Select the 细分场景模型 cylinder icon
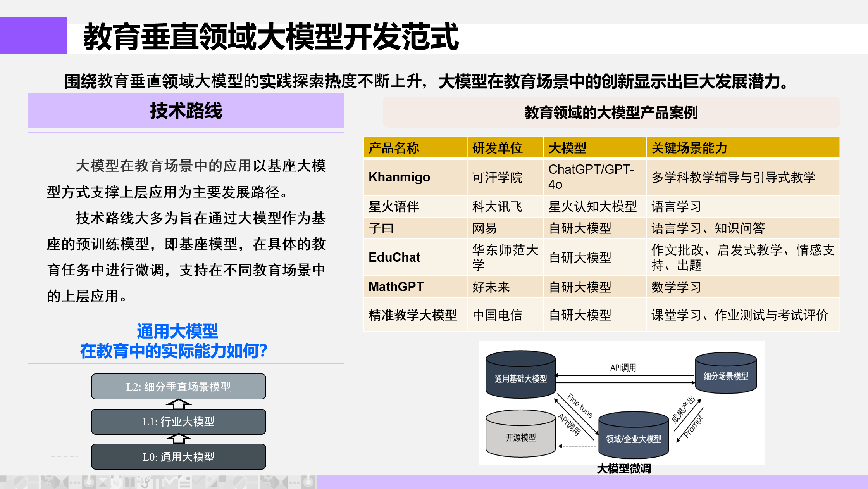Image resolution: width=868 pixels, height=489 pixels. click(725, 373)
